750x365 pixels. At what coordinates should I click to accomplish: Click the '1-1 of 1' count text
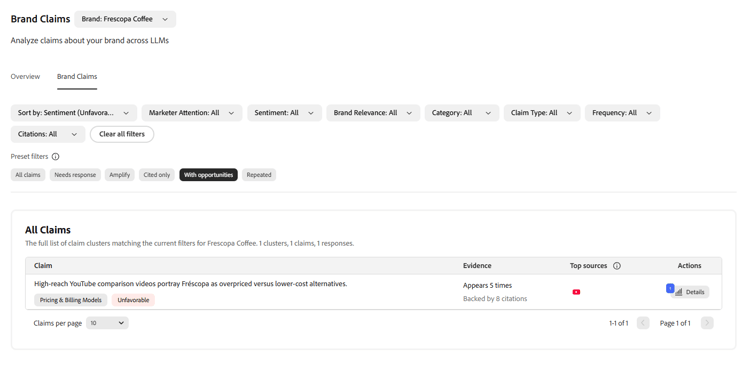tap(618, 323)
